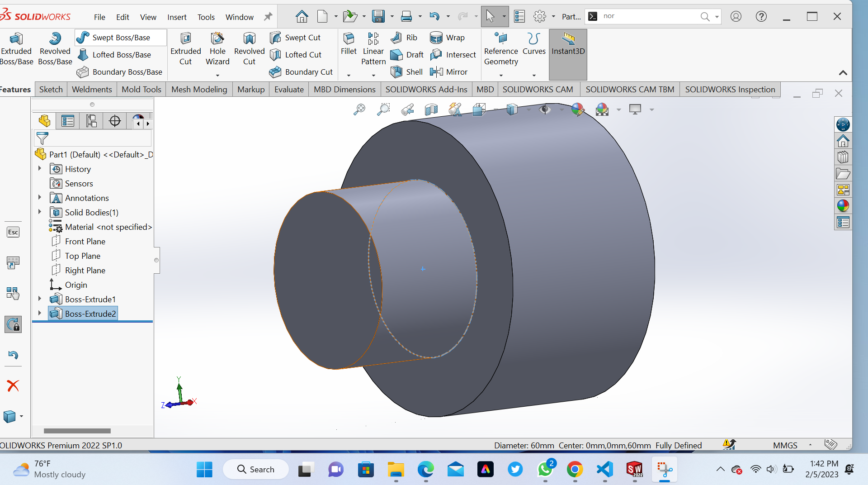The width and height of the screenshot is (868, 485).
Task: Activate the Extruded Cut tool
Action: 185,49
